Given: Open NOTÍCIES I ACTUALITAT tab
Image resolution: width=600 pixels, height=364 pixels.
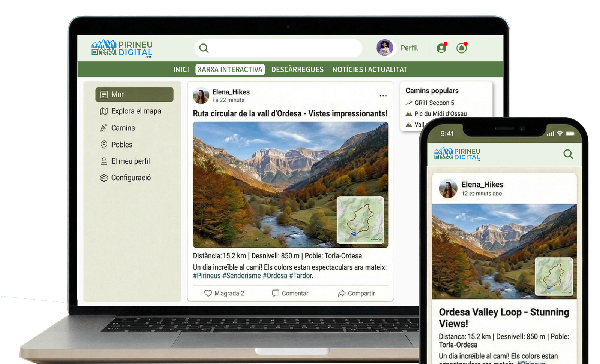Looking at the screenshot, I should pos(369,70).
